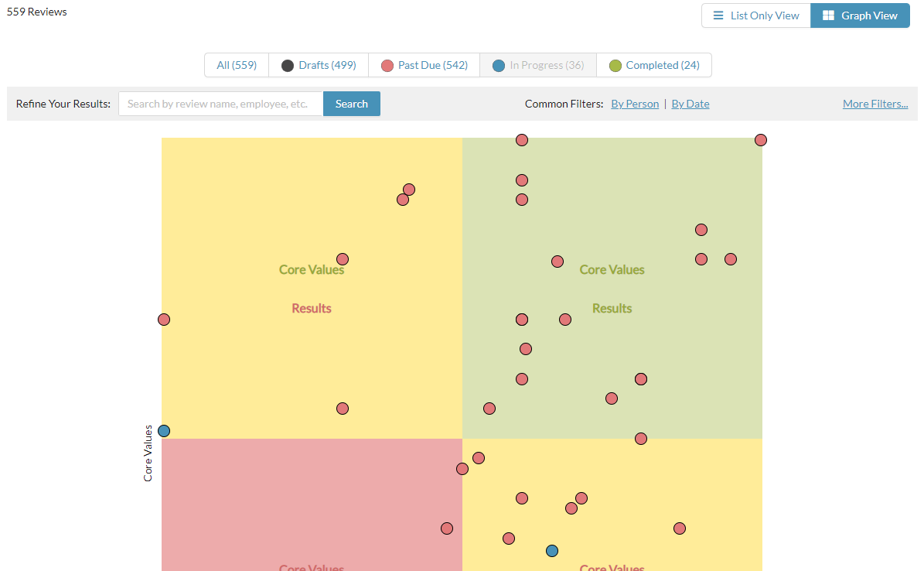Click the dark Drafts status circle
This screenshot has height=571, width=924.
coord(287,66)
